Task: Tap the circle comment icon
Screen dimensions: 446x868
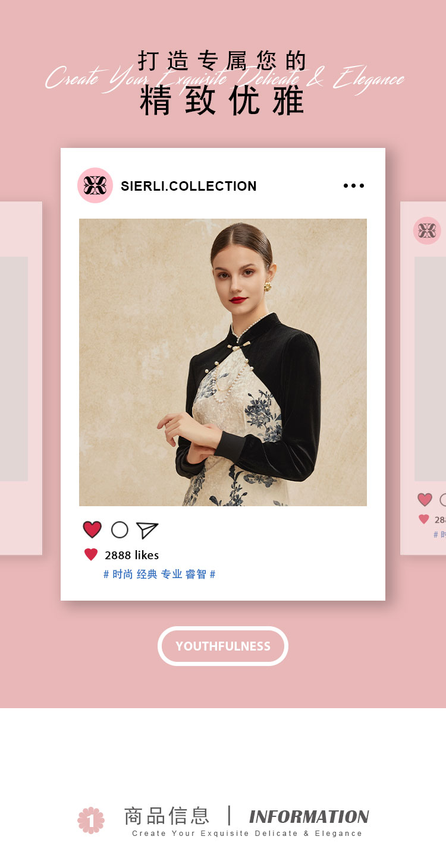Action: [x=120, y=529]
